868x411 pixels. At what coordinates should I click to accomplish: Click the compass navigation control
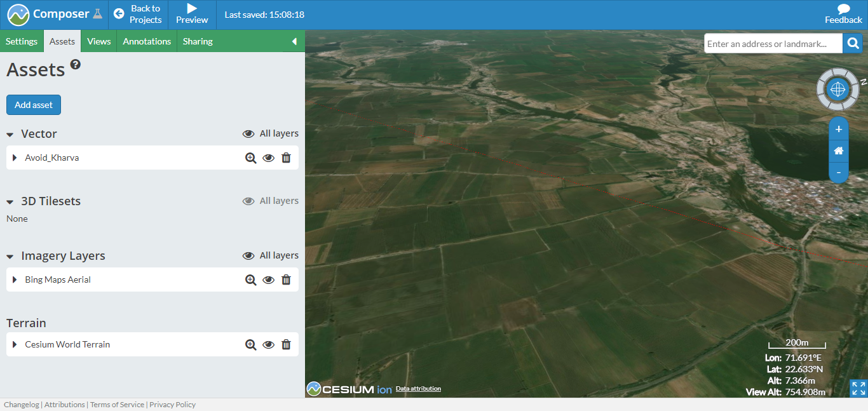[x=837, y=89]
